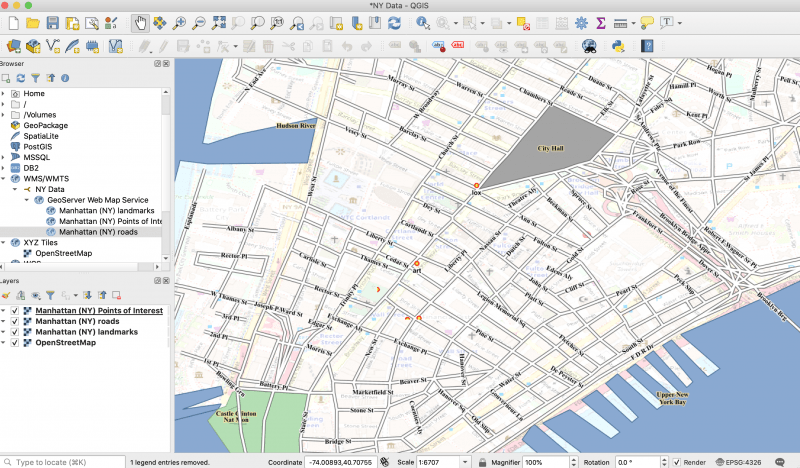Image resolution: width=800 pixels, height=468 pixels.
Task: Click the EPSG:4326 CRS button
Action: click(738, 462)
